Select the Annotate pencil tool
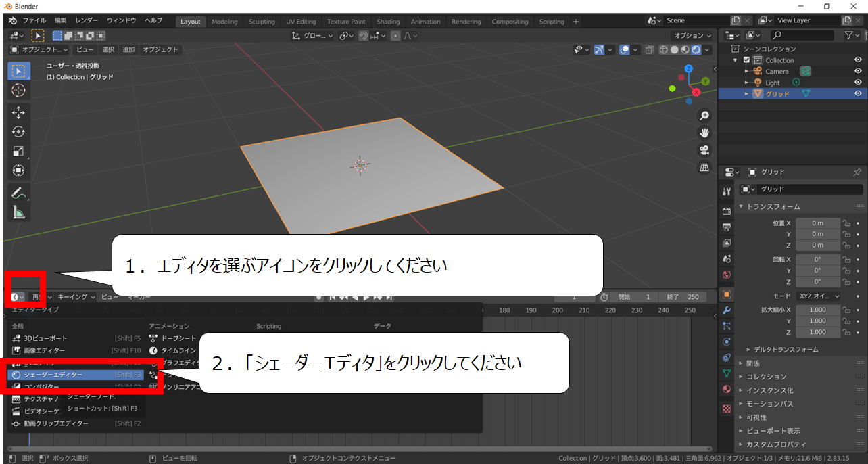 click(x=19, y=193)
